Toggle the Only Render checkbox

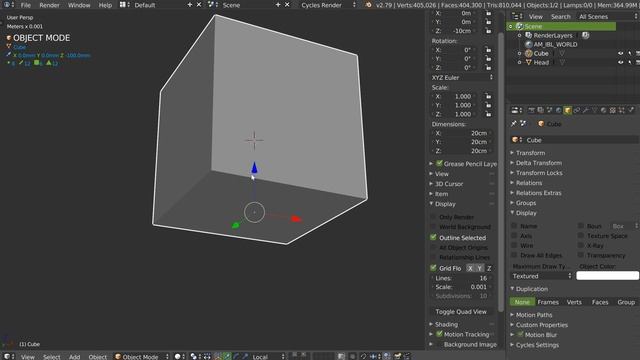pos(433,217)
